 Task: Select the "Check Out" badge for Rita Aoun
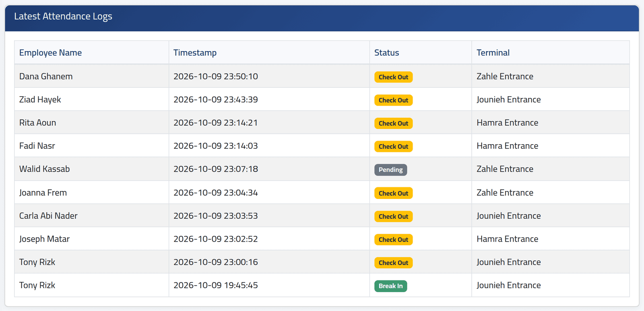click(393, 123)
